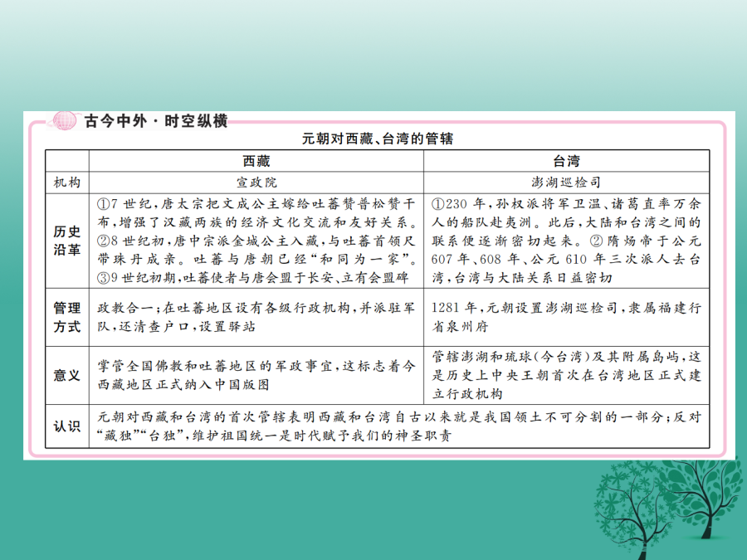Click the table title 元朝对西藏、台湾的管辖

pyautogui.click(x=377, y=139)
